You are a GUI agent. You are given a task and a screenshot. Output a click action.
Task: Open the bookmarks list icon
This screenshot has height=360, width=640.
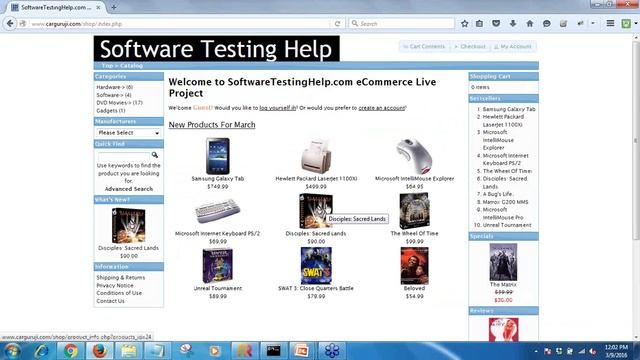[479, 24]
